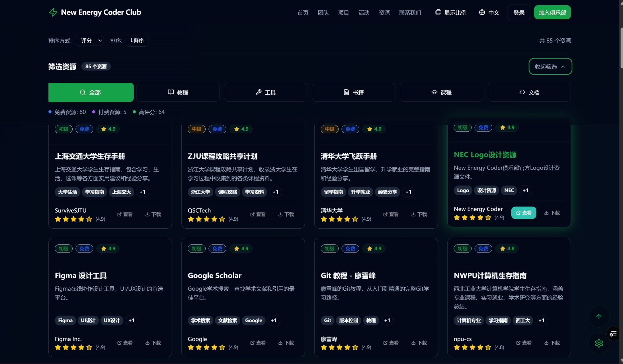The width and height of the screenshot is (623, 364).
Task: Click the book icon of 教程 filter
Action: pyautogui.click(x=171, y=92)
